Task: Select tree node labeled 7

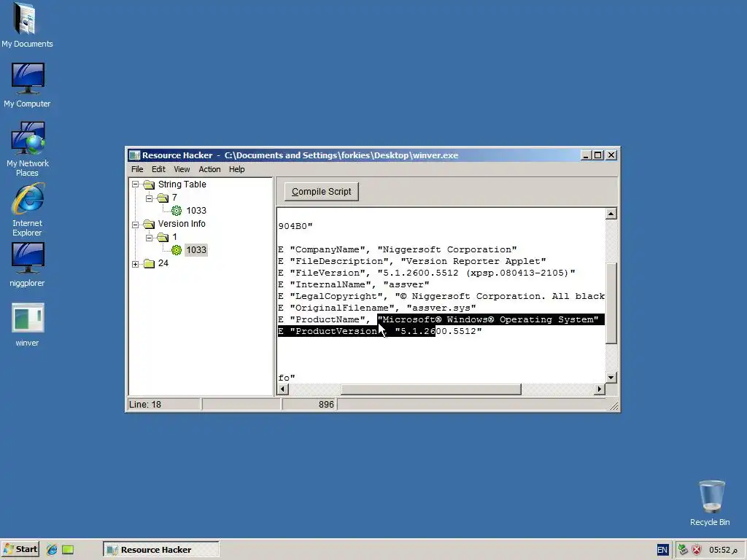Action: click(174, 198)
